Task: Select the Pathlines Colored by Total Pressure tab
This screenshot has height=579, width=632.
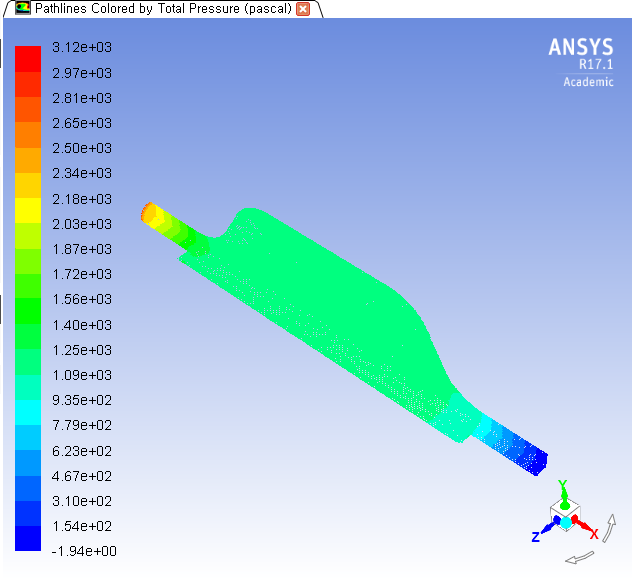Action: point(163,8)
